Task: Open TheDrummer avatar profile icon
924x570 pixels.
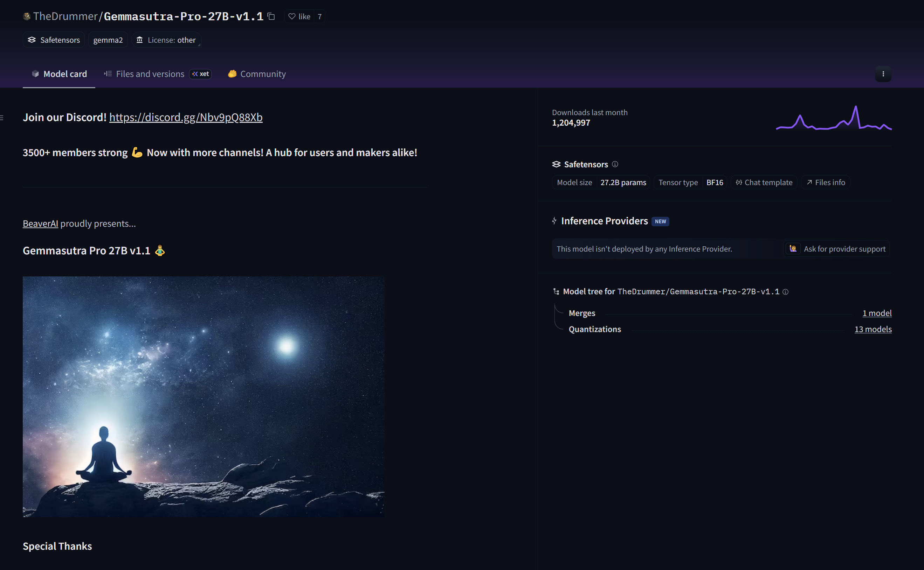Action: pyautogui.click(x=27, y=16)
